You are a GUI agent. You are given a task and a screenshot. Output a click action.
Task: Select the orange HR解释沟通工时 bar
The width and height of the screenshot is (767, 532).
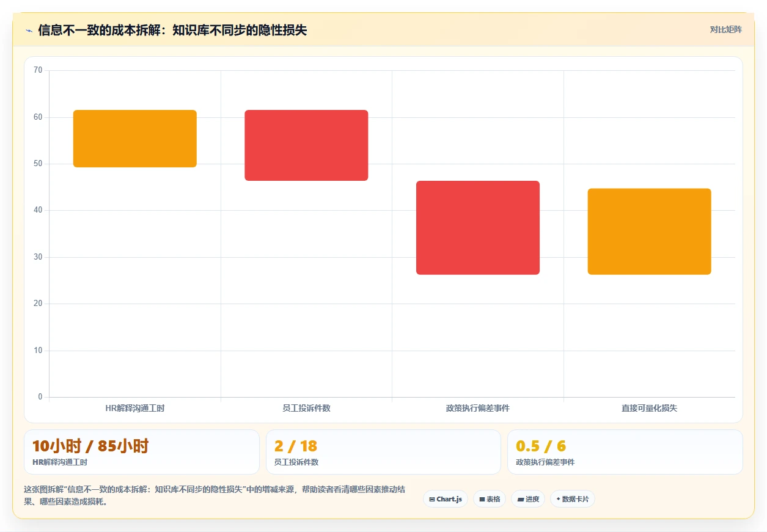[135, 139]
